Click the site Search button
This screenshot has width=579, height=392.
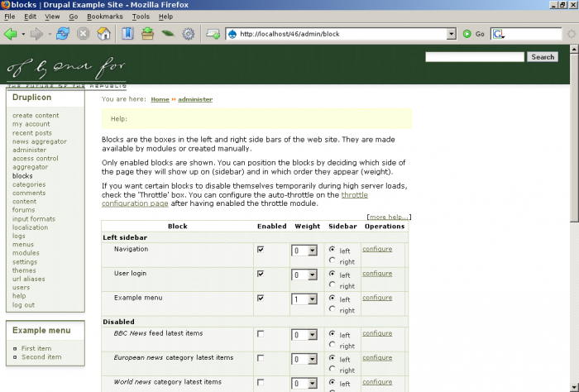click(x=543, y=57)
